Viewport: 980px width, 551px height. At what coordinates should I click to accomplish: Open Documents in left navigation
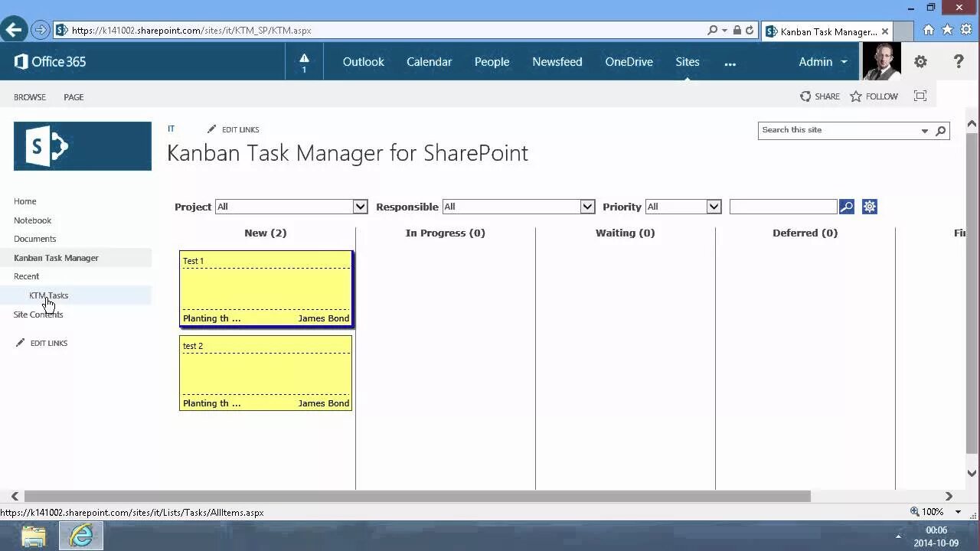pyautogui.click(x=34, y=239)
